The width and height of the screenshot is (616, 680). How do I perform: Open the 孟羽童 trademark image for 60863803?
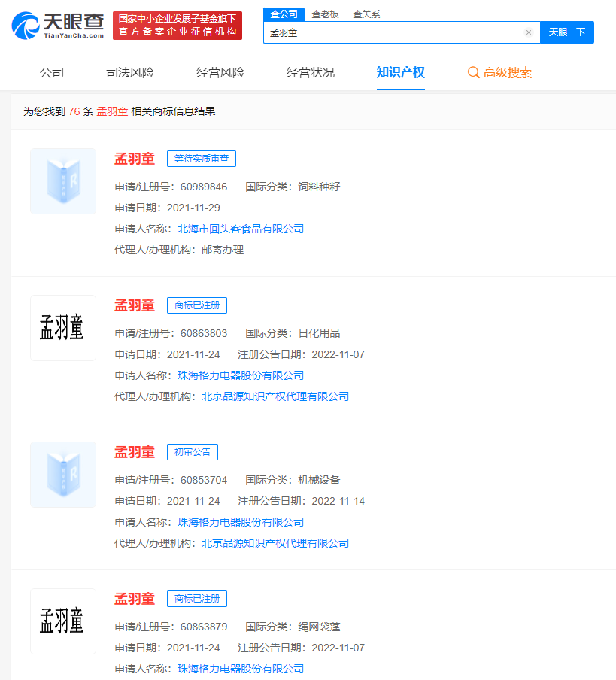click(x=63, y=328)
